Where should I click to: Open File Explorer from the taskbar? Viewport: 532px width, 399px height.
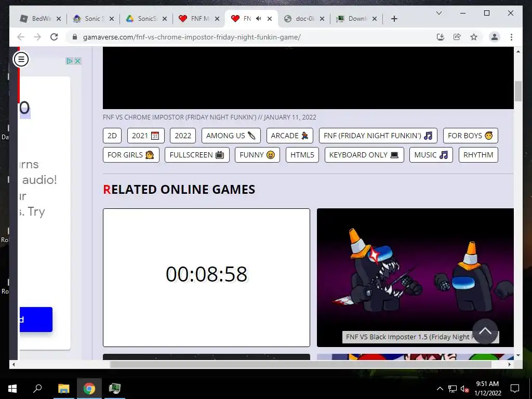(63, 389)
